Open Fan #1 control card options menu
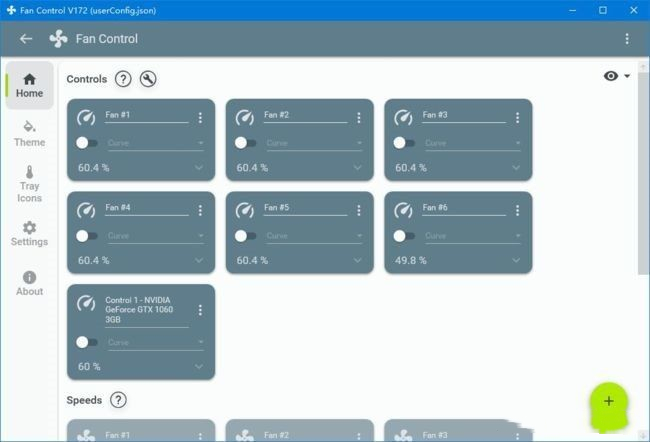Image resolution: width=650 pixels, height=442 pixels. 200,118
